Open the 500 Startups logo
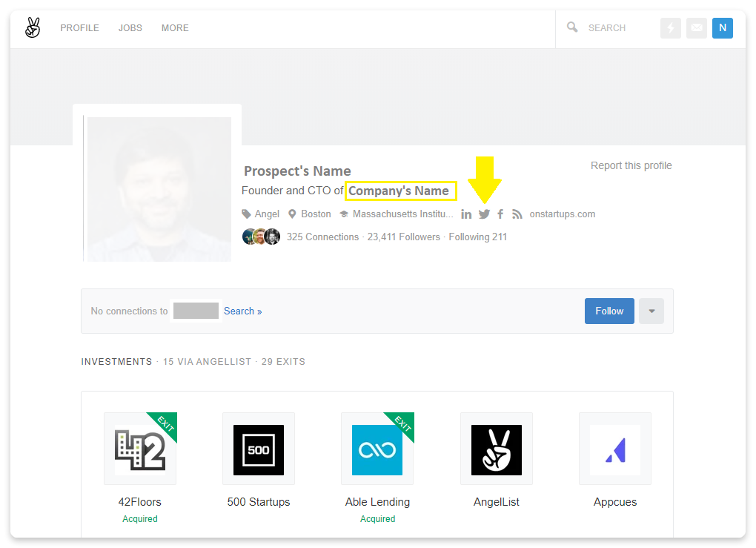The width and height of the screenshot is (756, 548). coord(259,449)
